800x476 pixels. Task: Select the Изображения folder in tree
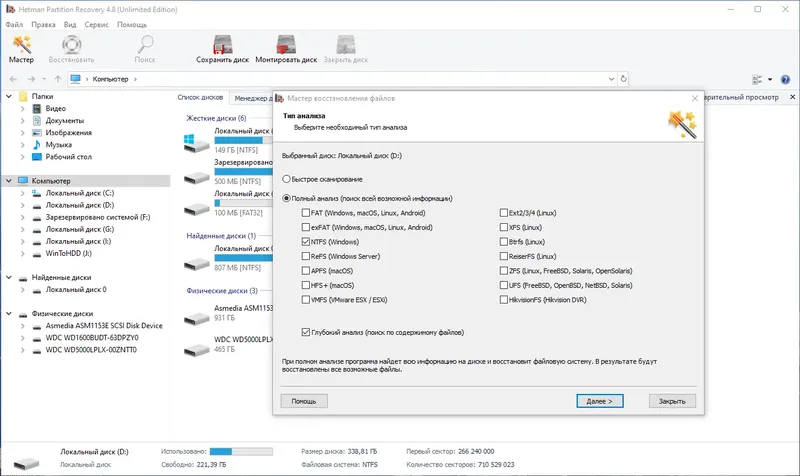(68, 133)
